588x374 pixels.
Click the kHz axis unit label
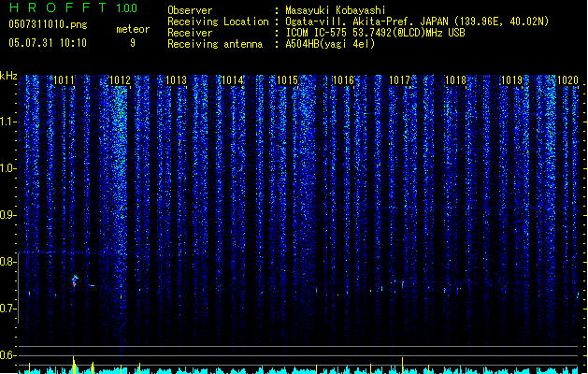pos(8,76)
